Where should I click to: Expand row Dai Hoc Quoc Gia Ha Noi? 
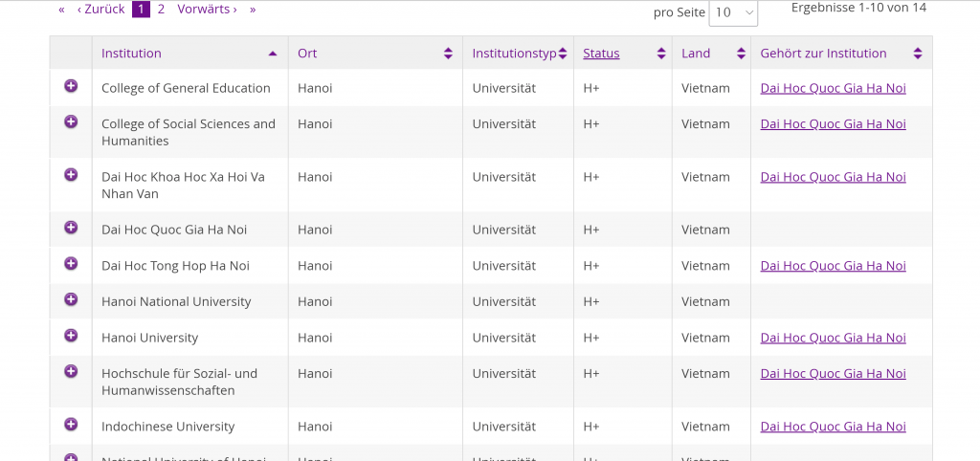(71, 228)
